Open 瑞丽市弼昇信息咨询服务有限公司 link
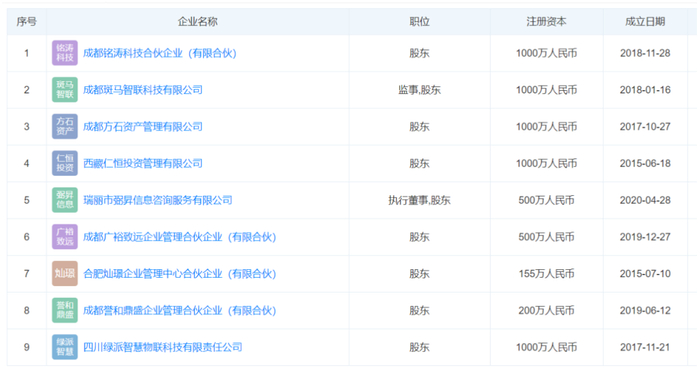The width and height of the screenshot is (700, 373). pyautogui.click(x=158, y=200)
